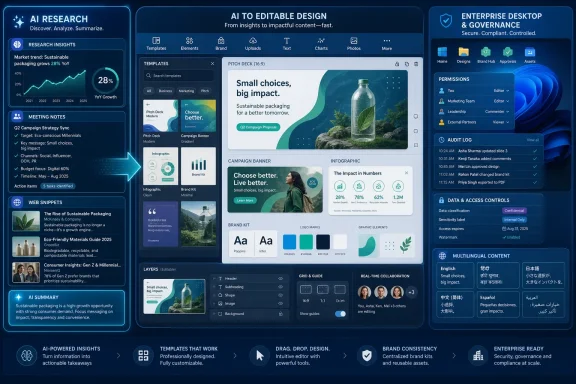
Task: Expand the Image layer row arrow
Action: pyautogui.click(x=214, y=304)
